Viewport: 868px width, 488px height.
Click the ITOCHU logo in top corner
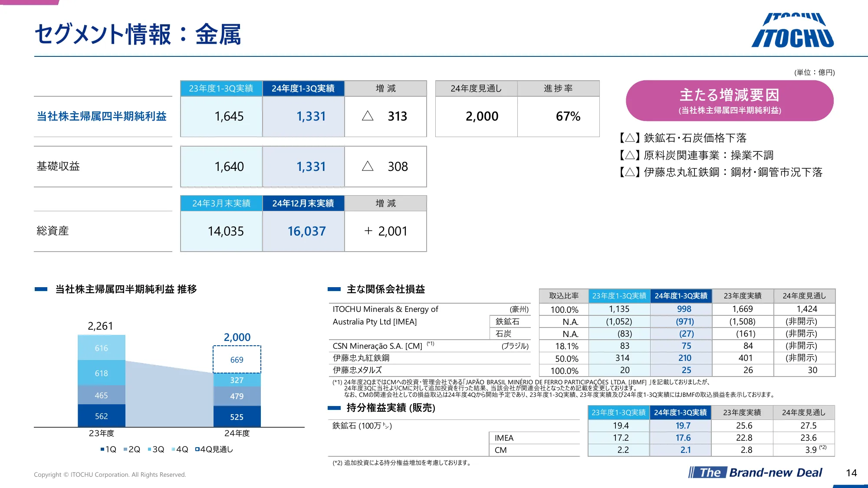pos(792,30)
